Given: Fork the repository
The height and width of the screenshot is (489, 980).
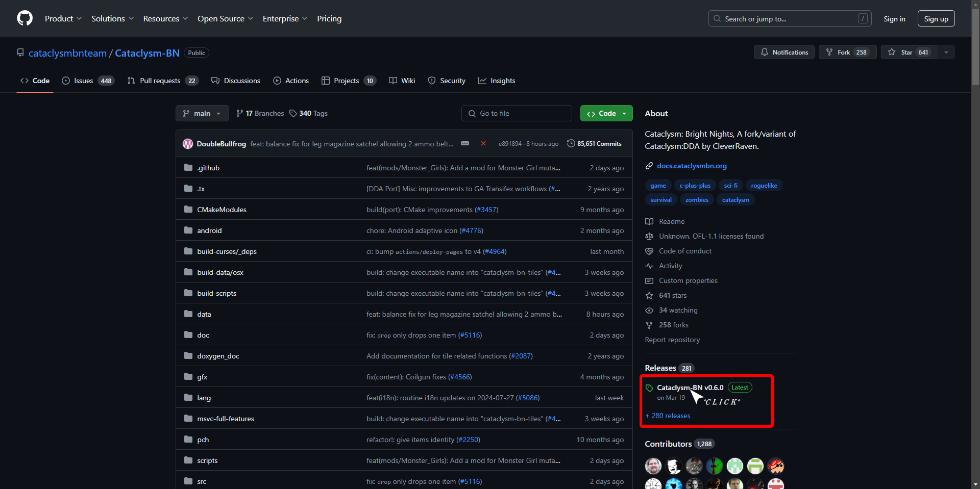Looking at the screenshot, I should click(847, 52).
